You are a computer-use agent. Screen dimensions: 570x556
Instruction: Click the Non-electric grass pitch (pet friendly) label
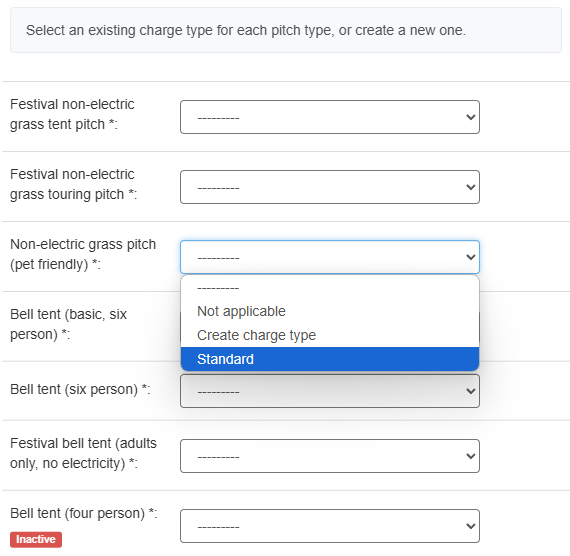pyautogui.click(x=83, y=254)
